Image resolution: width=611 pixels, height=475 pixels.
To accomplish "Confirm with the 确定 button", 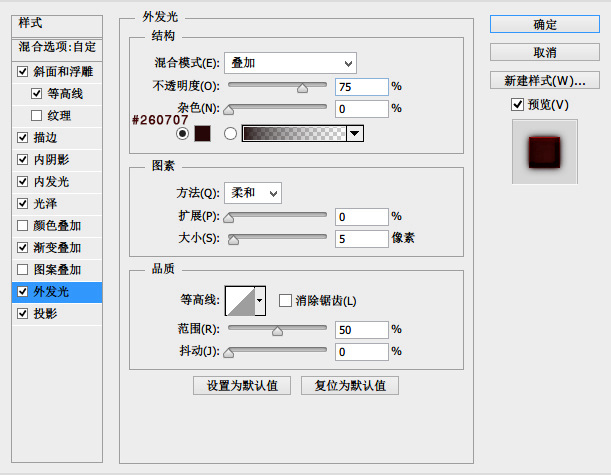I will click(x=545, y=25).
